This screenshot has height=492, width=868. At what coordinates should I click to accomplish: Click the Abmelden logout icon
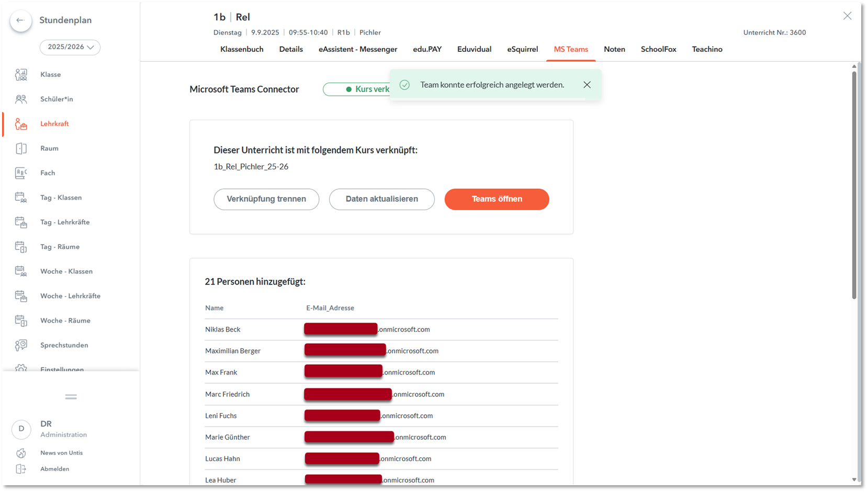21,469
